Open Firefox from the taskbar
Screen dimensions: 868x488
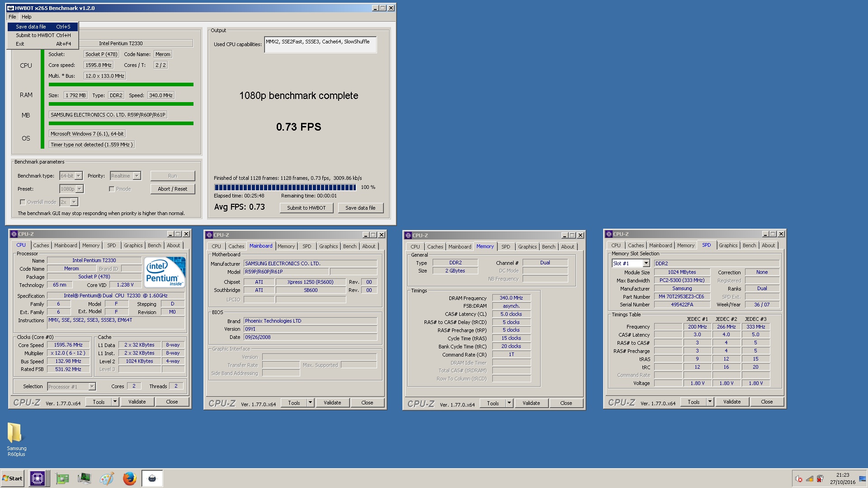point(130,478)
